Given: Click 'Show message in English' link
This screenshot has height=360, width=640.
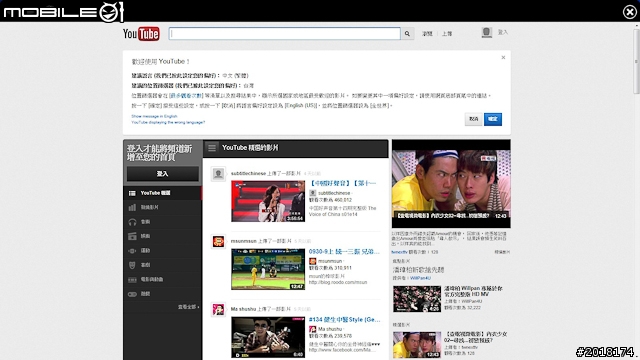Looking at the screenshot, I should (154, 116).
